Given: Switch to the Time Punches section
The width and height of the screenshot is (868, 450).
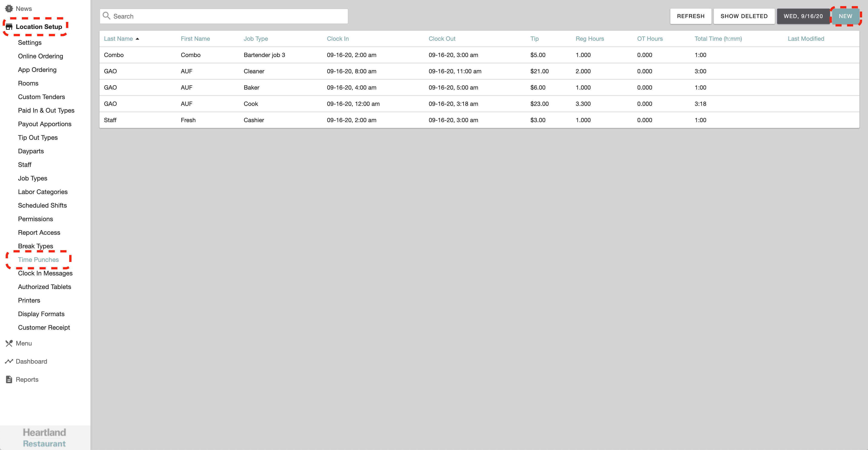Looking at the screenshot, I should pyautogui.click(x=38, y=259).
